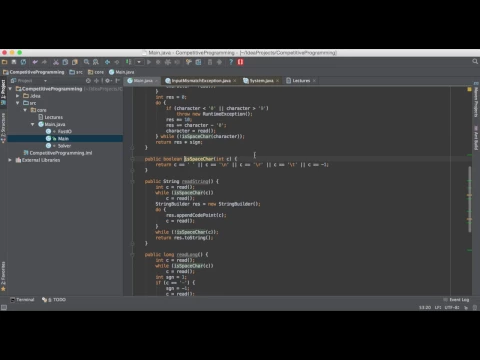Click Collapse All icon in Project panel
Viewport: 480px width, 360px height.
97,81
